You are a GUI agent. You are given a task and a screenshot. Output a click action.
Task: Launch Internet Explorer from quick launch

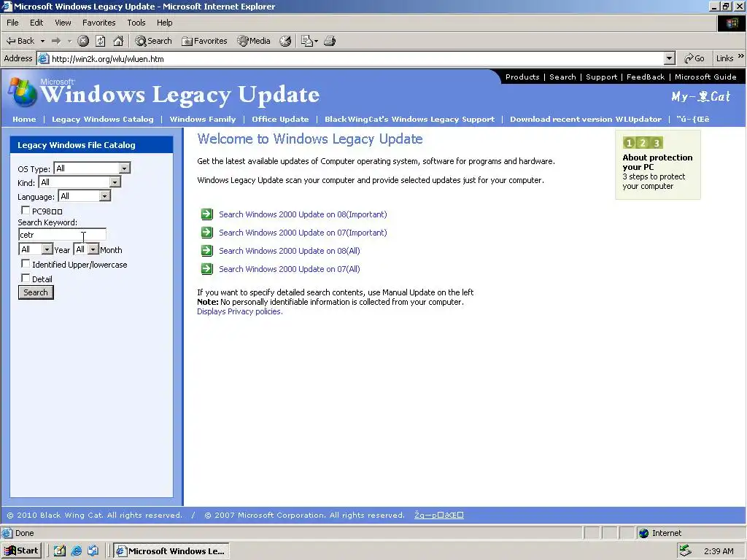[76, 551]
